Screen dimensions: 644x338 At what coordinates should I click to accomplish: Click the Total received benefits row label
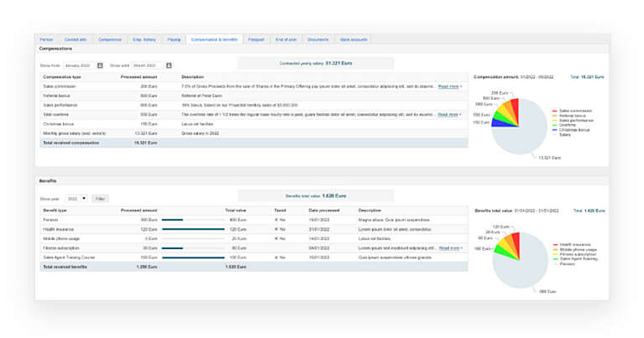click(x=65, y=267)
